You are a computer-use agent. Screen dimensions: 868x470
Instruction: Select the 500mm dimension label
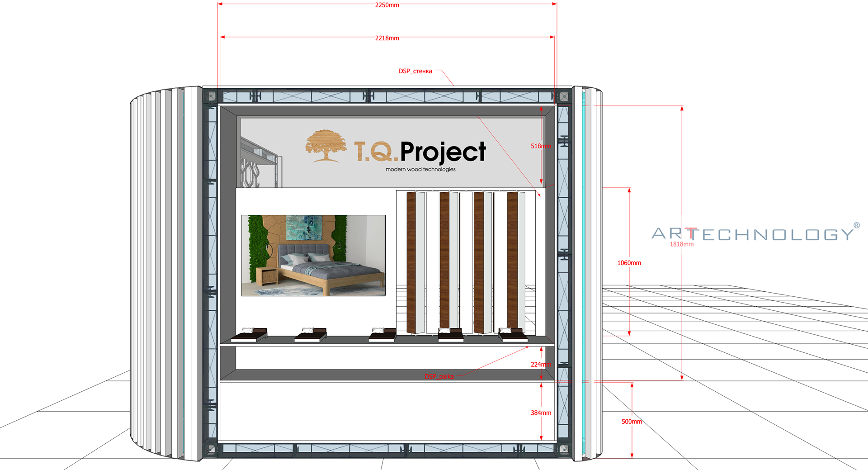[632, 421]
